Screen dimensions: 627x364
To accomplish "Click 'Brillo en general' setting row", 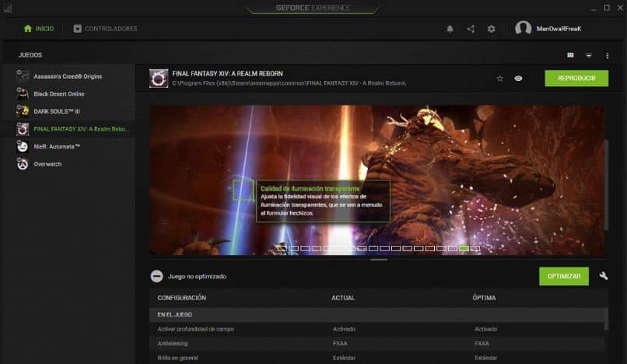I will tap(377, 358).
